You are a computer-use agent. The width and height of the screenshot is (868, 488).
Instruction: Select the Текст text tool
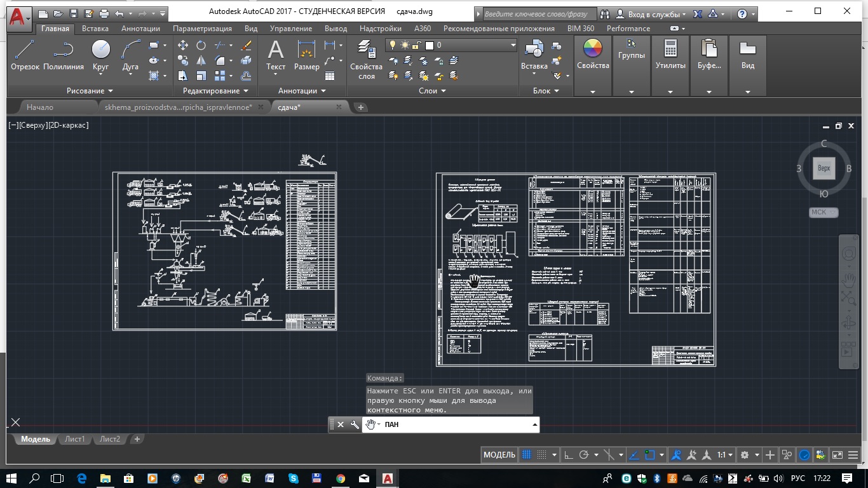tap(276, 55)
